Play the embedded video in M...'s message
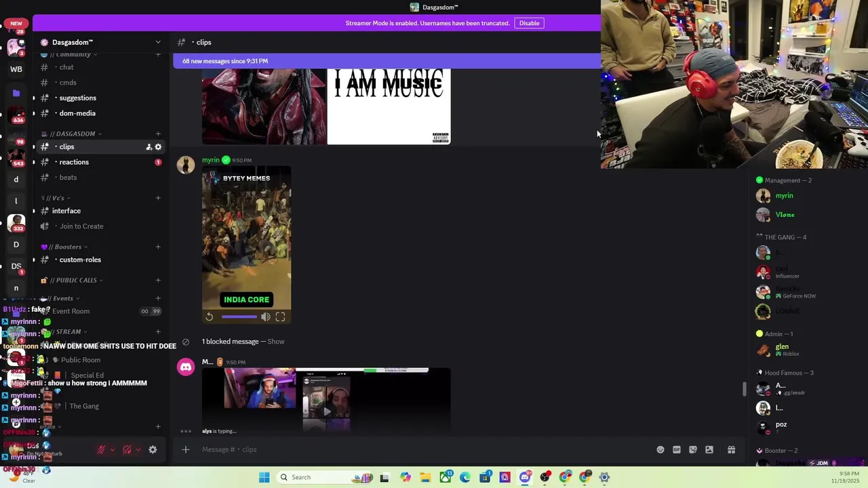 pyautogui.click(x=326, y=411)
